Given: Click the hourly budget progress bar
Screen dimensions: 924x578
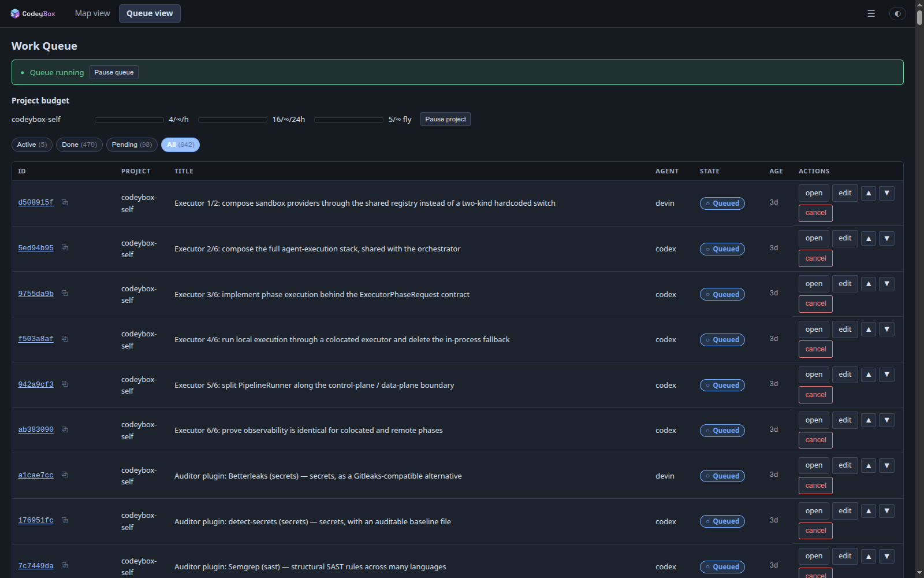Looking at the screenshot, I should pyautogui.click(x=129, y=120).
